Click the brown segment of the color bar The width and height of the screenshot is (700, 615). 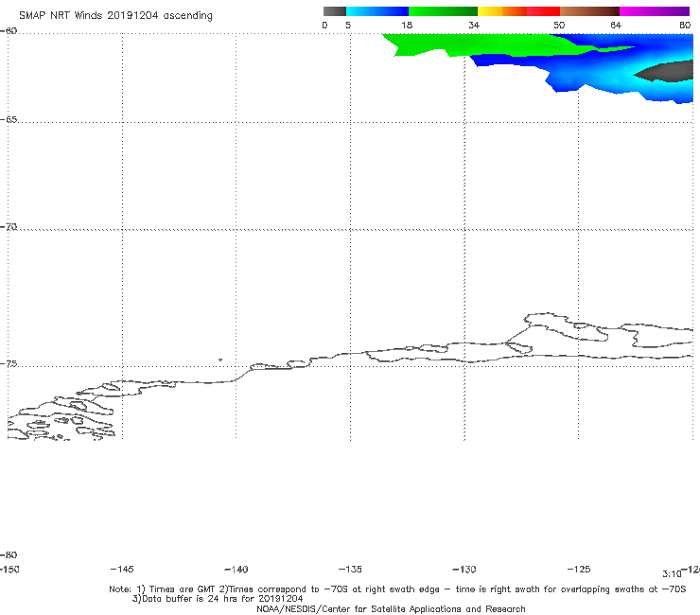point(589,11)
